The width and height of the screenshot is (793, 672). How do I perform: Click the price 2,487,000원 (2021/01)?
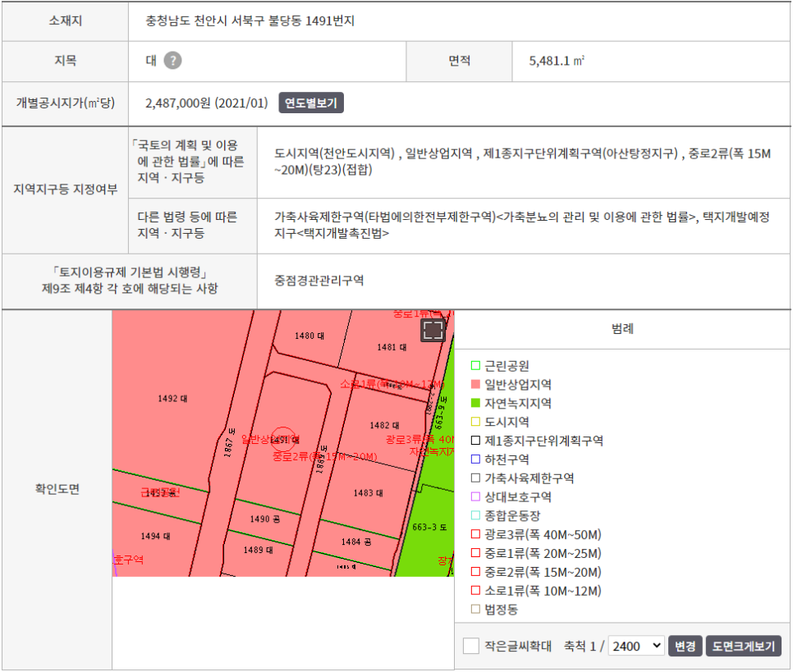[206, 103]
